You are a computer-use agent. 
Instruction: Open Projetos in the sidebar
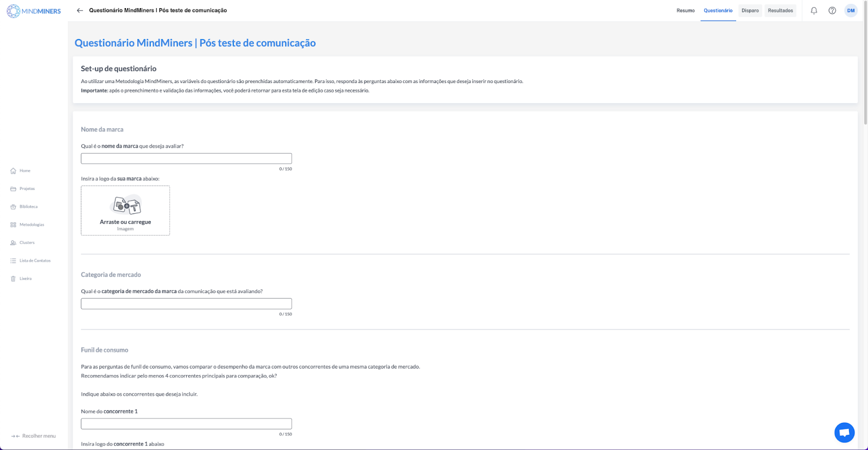[27, 189]
